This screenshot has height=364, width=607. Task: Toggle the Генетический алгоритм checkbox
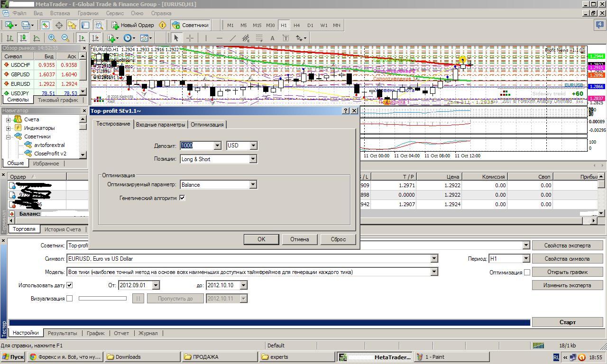pos(182,198)
